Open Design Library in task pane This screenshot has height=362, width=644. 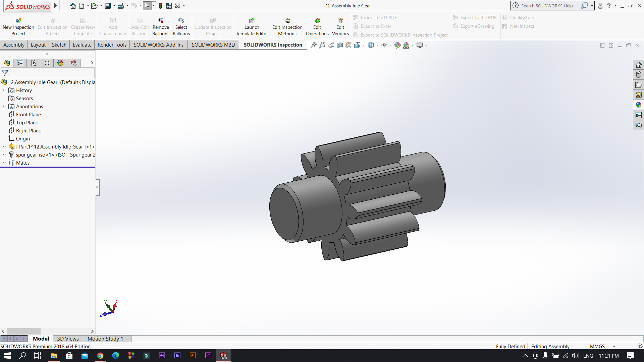point(638,75)
